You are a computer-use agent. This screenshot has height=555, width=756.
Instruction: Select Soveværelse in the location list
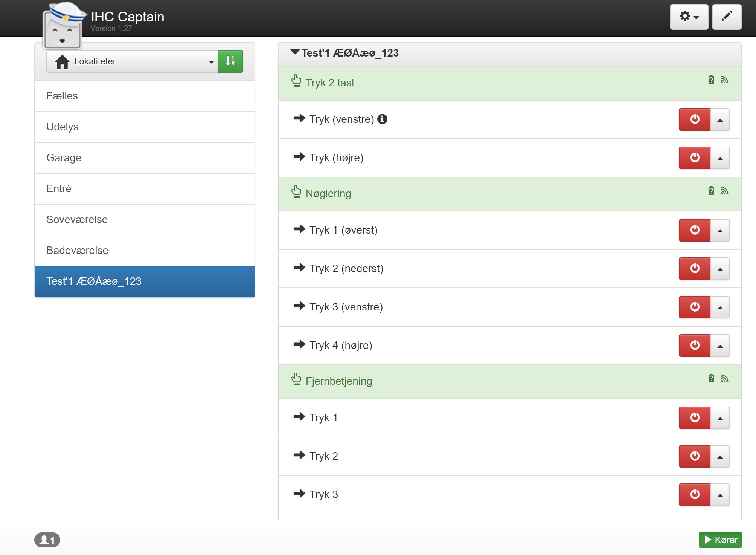pos(145,220)
